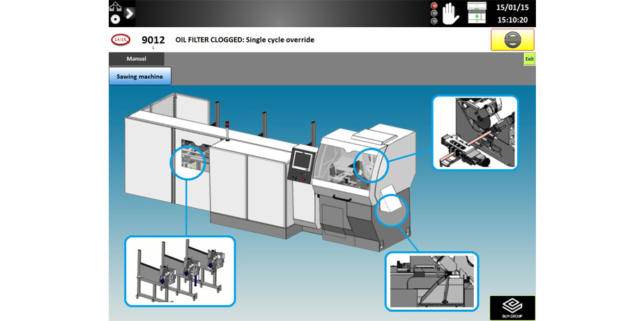This screenshot has width=644, height=321.
Task: Click the circled unloading chute area
Action: pyautogui.click(x=392, y=209)
